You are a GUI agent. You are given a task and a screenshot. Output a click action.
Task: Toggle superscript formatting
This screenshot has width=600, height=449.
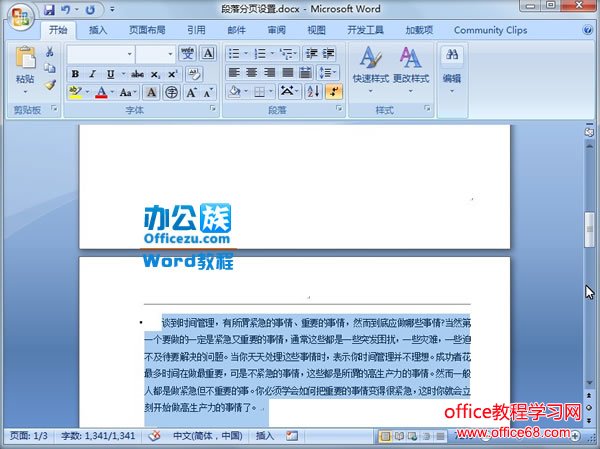pos(173,74)
